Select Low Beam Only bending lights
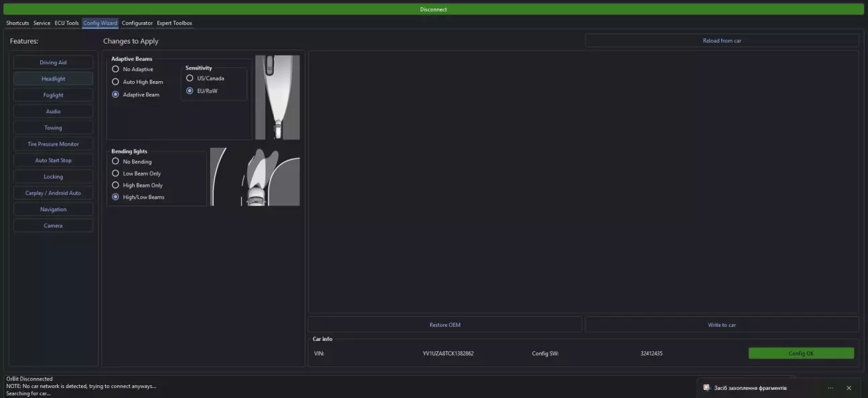 click(x=116, y=174)
